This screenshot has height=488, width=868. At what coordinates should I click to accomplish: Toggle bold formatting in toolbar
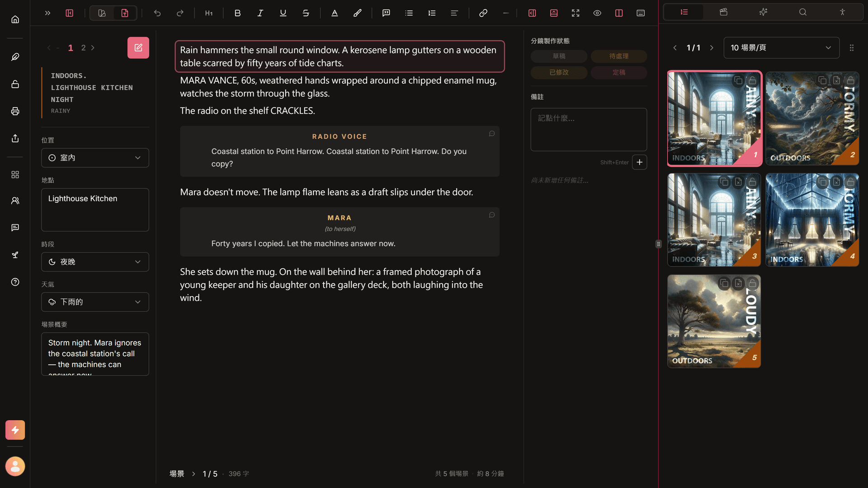click(237, 13)
